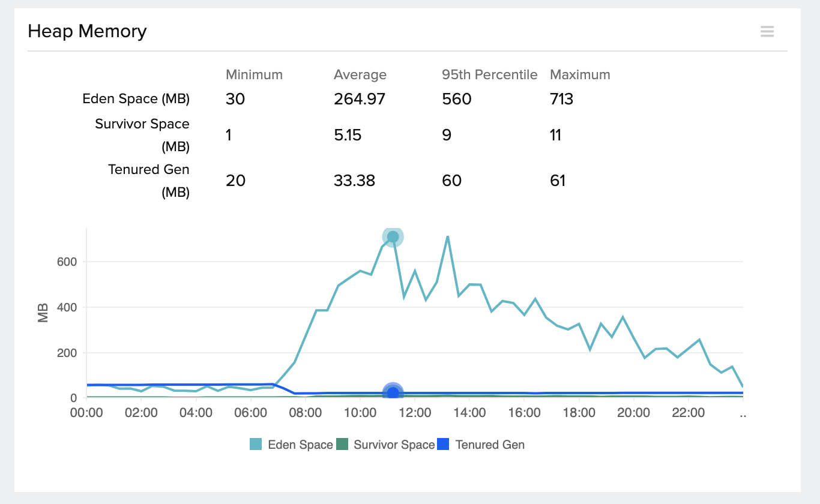The image size is (820, 504).
Task: Click the 12:00 x-axis time label
Action: [415, 413]
